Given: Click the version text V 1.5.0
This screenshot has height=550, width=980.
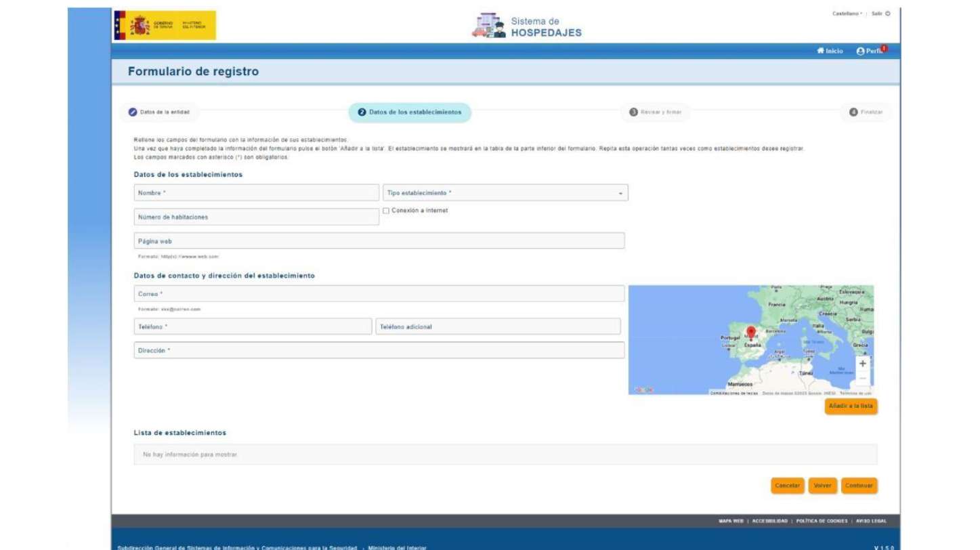Looking at the screenshot, I should pos(884,547).
